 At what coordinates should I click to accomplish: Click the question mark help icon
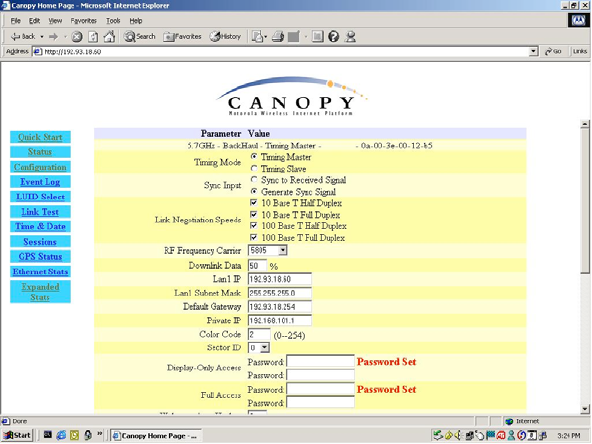pyautogui.click(x=333, y=37)
